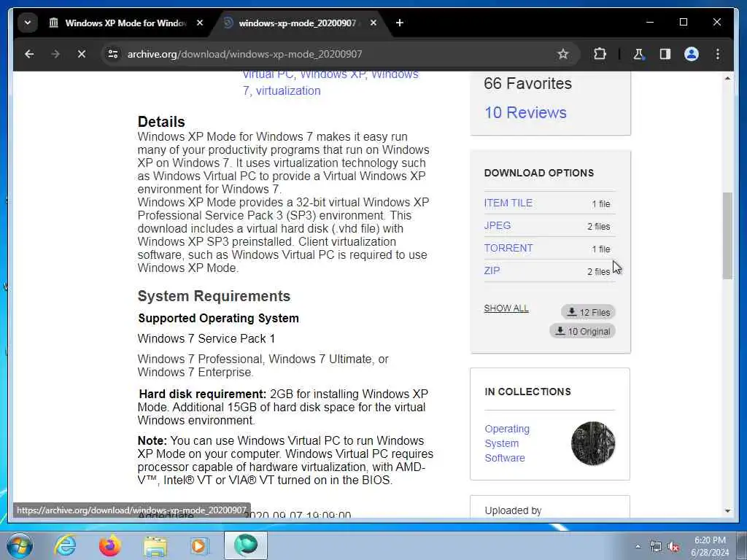Click the 'Details' heading
747x560 pixels.
pyautogui.click(x=161, y=122)
